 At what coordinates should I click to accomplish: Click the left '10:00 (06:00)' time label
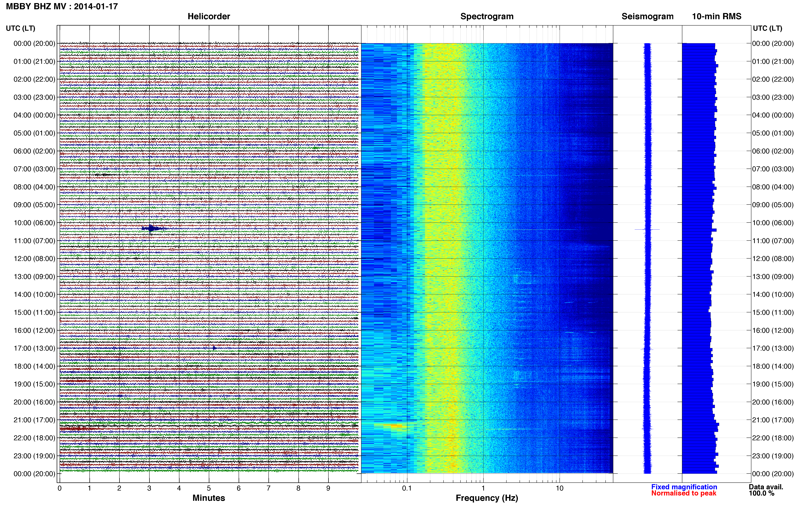(34, 223)
